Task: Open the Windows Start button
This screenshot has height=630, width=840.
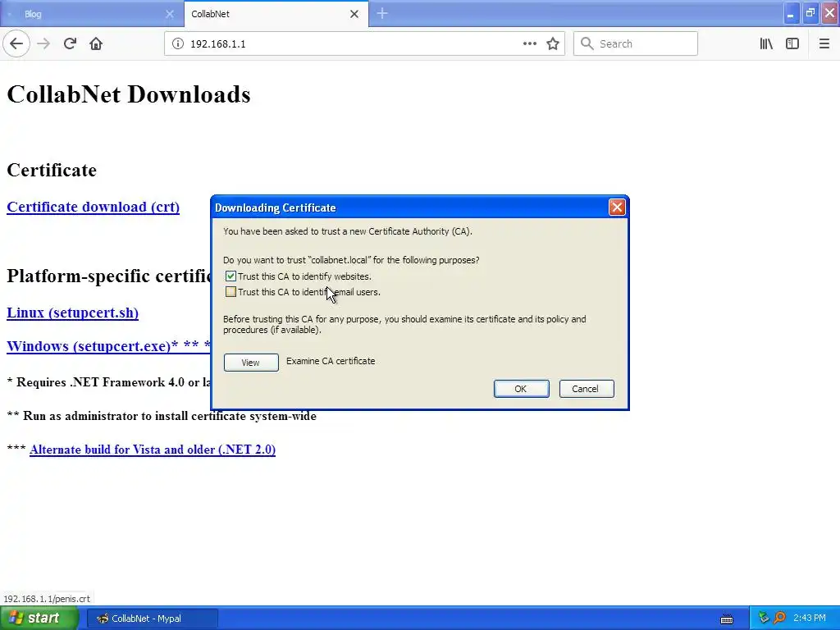Action: 39,618
